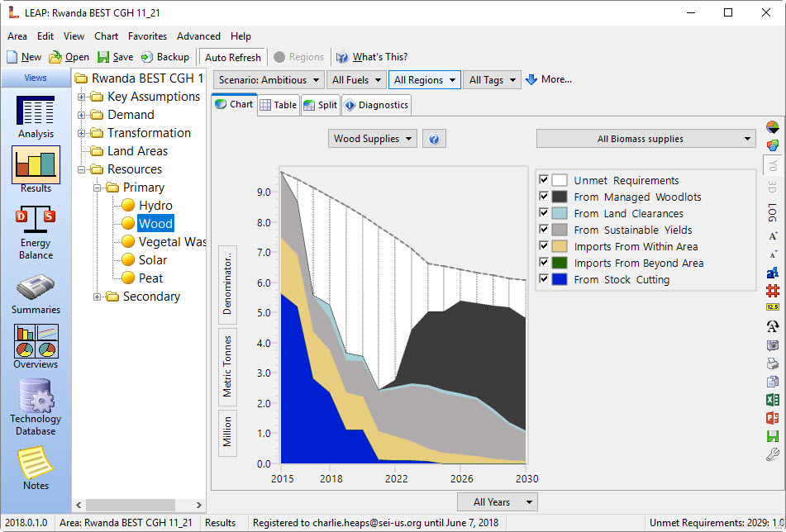Viewport: 786px width, 532px height.
Task: Uncheck Imports From Within Area checkbox
Action: (x=544, y=245)
